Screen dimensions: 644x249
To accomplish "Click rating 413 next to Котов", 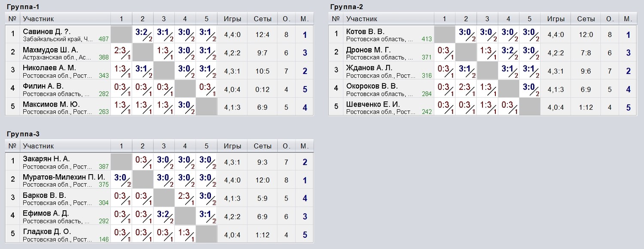I will coord(427,39).
